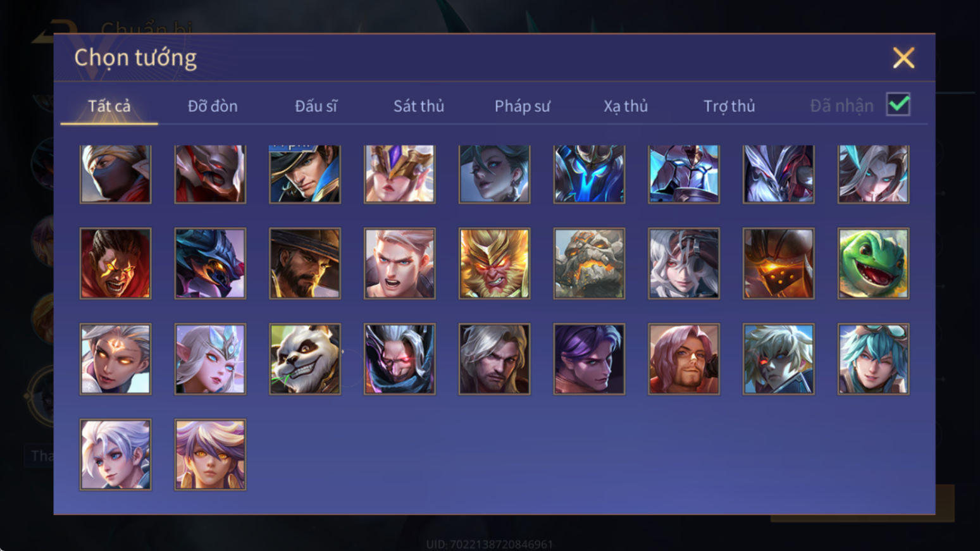Select the green frog hero portrait

click(x=873, y=263)
